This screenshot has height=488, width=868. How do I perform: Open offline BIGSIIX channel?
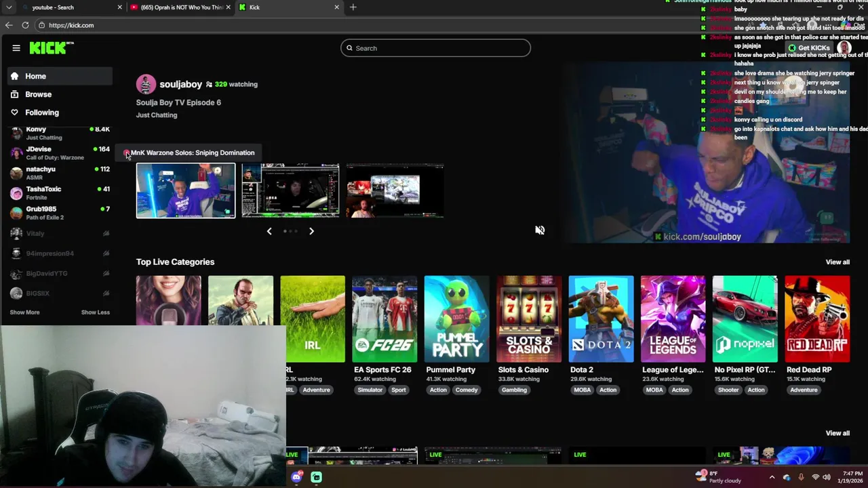[x=60, y=293]
